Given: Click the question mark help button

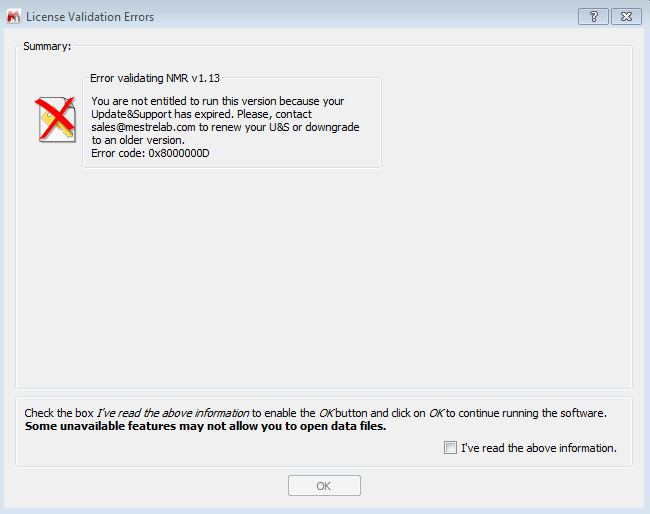Looking at the screenshot, I should 593,16.
